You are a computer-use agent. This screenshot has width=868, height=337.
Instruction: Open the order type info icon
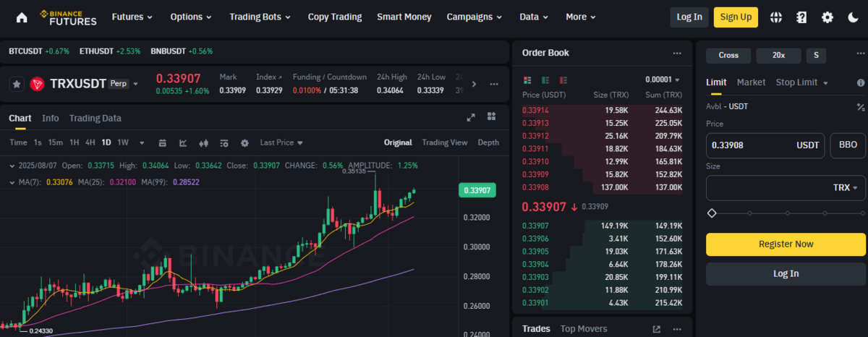(861, 82)
